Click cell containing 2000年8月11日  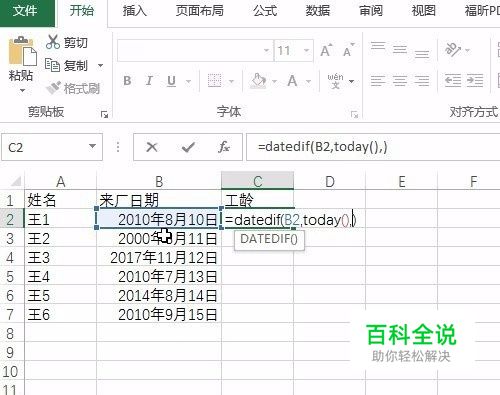point(159,239)
